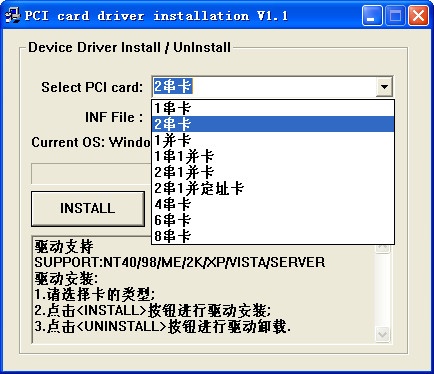434x374 pixels.
Task: Choose 6串卡 from the dropdown
Action: point(273,220)
